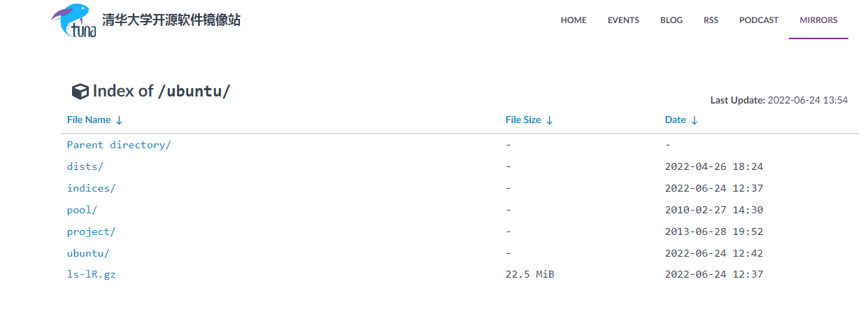This screenshot has height=321, width=868.
Task: Browse the indices/ directory
Action: pos(91,188)
